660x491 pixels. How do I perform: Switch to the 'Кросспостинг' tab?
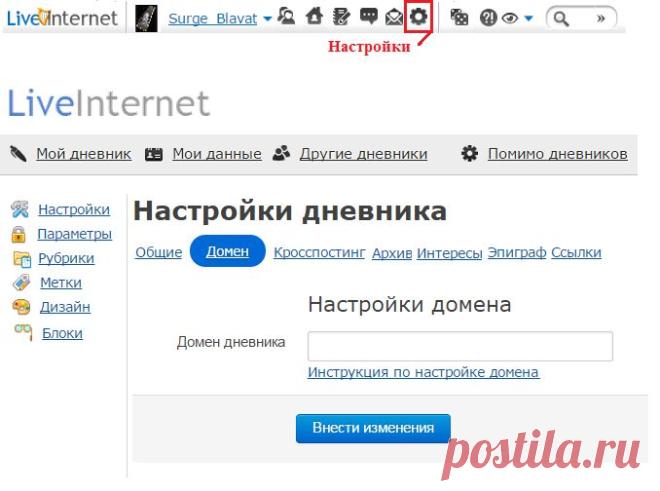coord(319,252)
